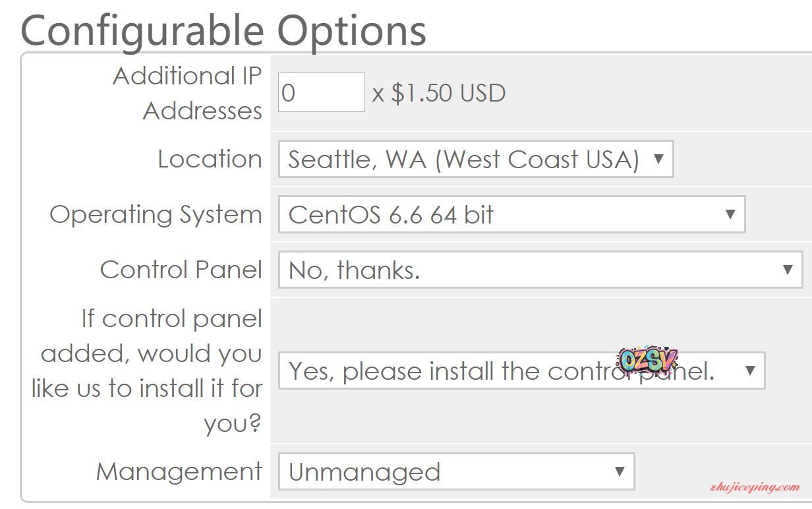The image size is (812, 509).
Task: Click the 'x $1.50 USD' price text
Action: tap(439, 93)
